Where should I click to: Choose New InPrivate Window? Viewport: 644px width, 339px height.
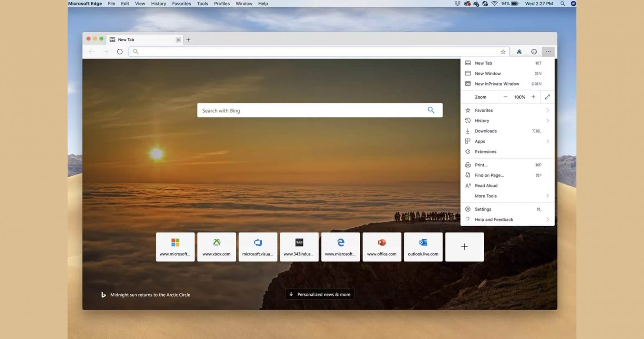(x=507, y=84)
